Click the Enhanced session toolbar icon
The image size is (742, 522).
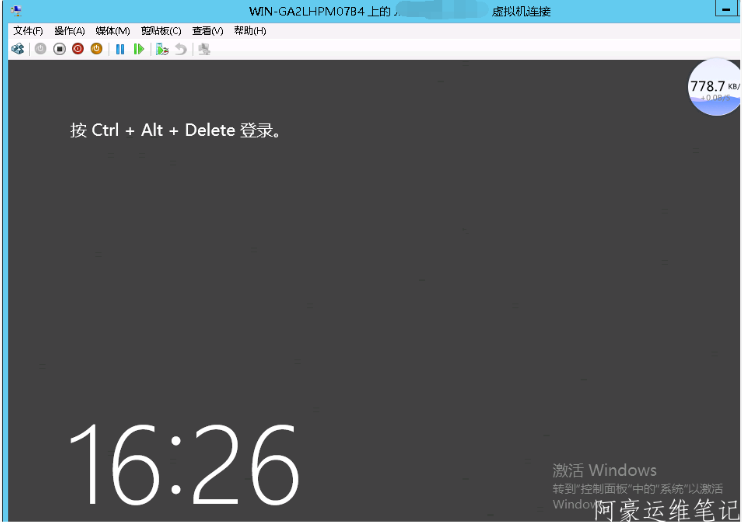pyautogui.click(x=204, y=48)
